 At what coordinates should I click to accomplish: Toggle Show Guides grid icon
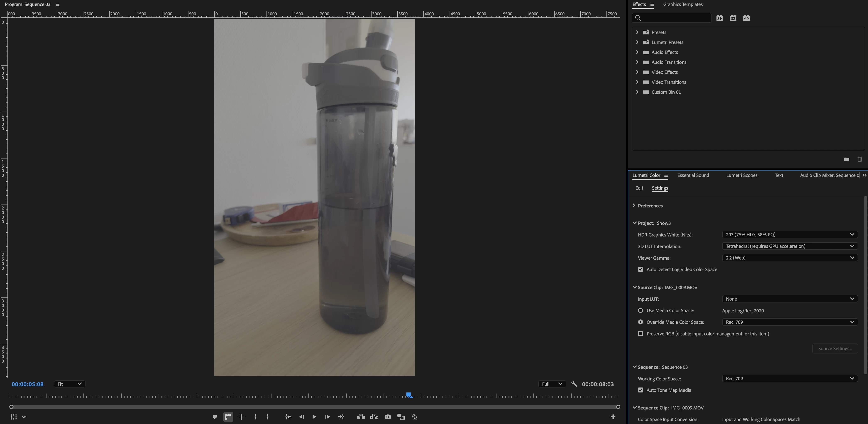point(241,417)
